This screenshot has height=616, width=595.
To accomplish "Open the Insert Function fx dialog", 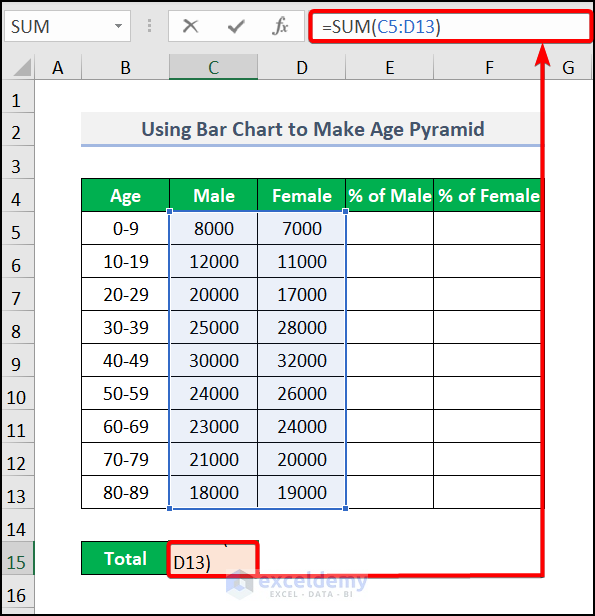I will [x=280, y=26].
